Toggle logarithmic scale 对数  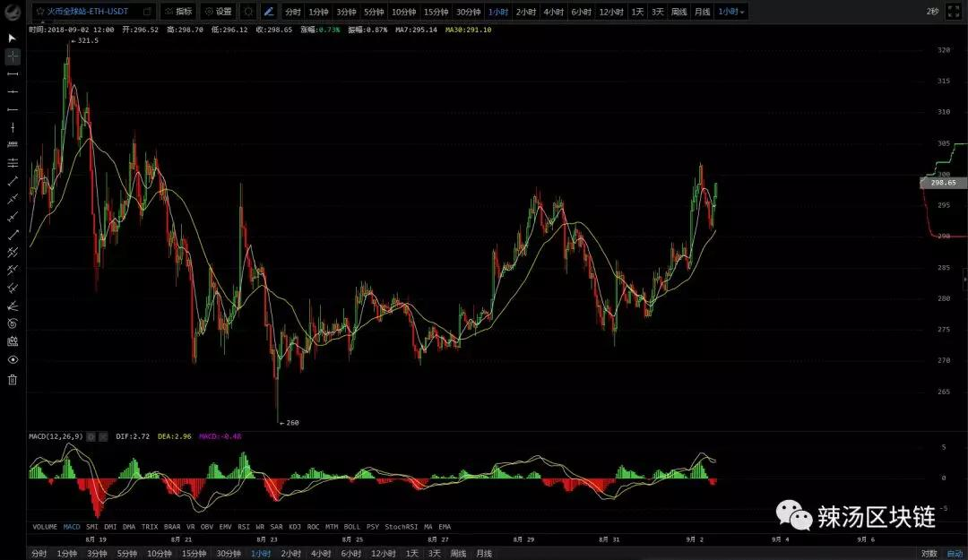click(x=929, y=554)
